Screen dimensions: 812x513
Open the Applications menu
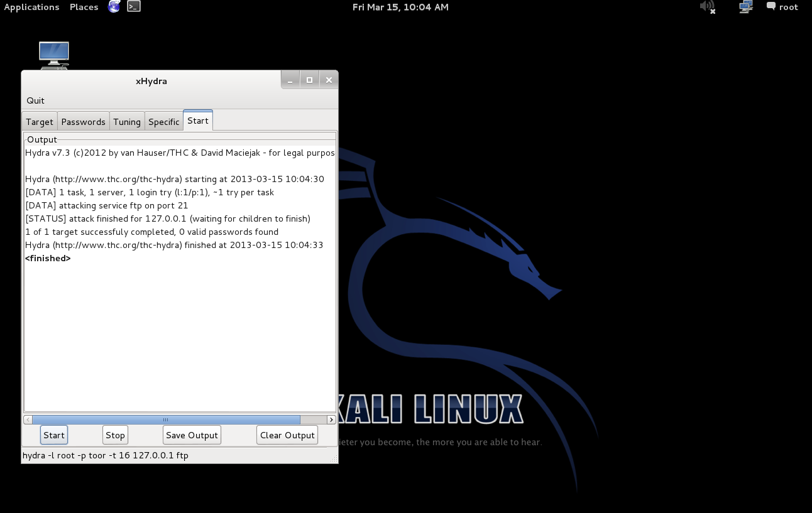[x=31, y=7]
